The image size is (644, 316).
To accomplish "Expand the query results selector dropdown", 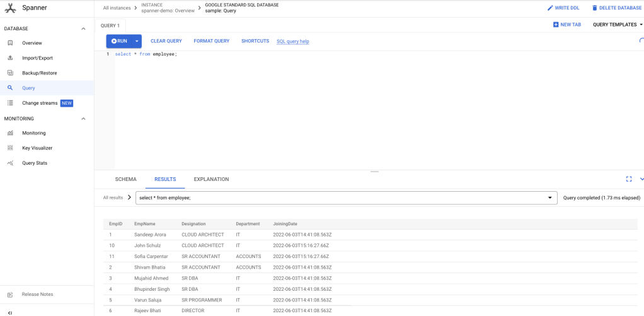I will click(549, 198).
